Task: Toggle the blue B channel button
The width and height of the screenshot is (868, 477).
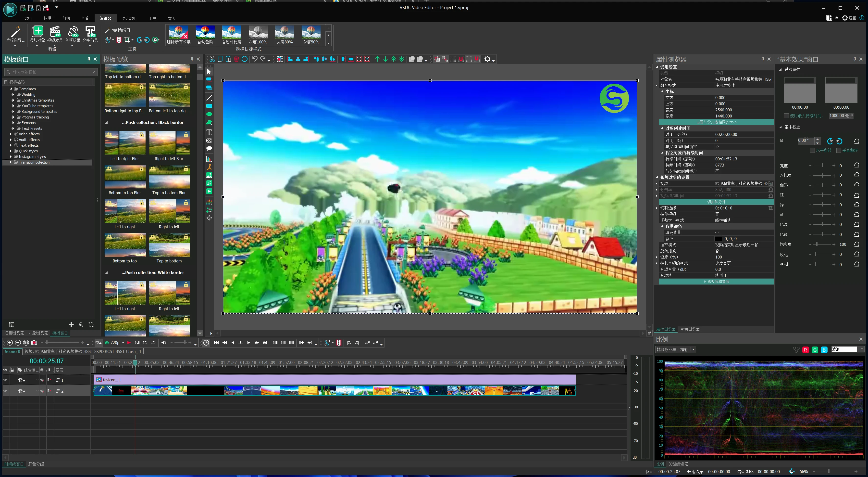Action: [824, 349]
